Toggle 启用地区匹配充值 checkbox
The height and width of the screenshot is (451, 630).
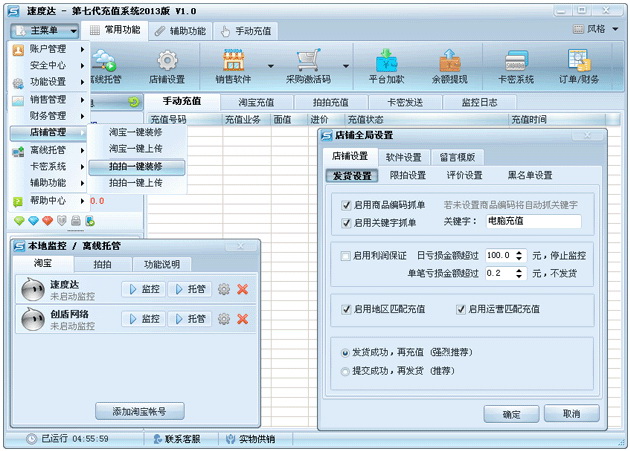(346, 310)
